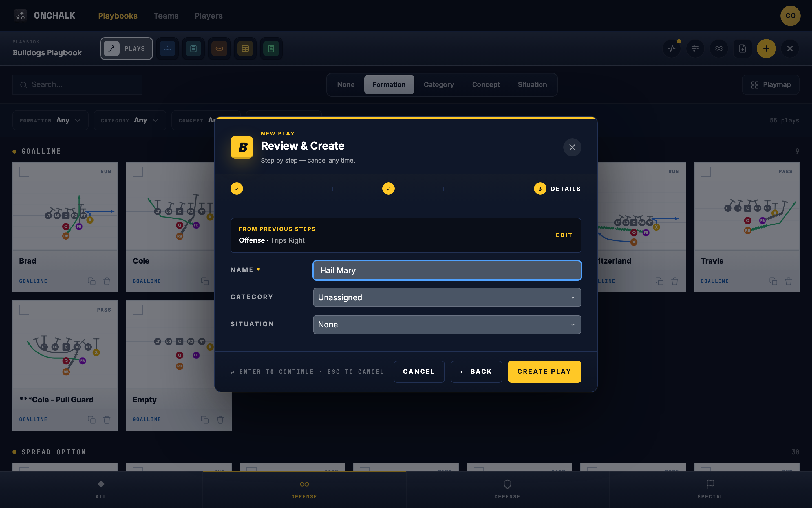812x508 pixels.
Task: Select the Cole play checkbox
Action: 138,172
